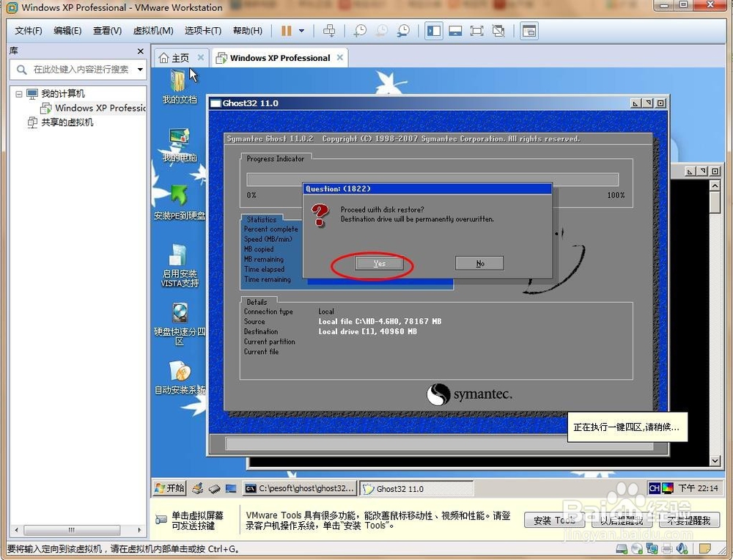Click the 以后提醒我 button
Viewport: 733px width, 560px height.
pos(622,520)
